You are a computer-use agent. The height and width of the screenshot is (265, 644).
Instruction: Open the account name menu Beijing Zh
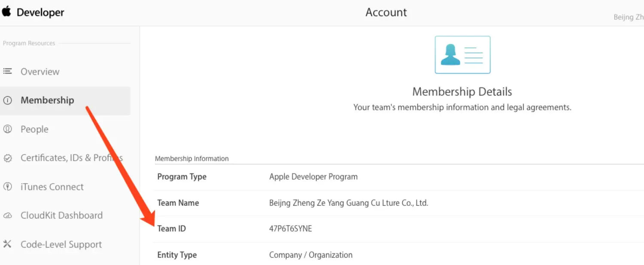[629, 17]
